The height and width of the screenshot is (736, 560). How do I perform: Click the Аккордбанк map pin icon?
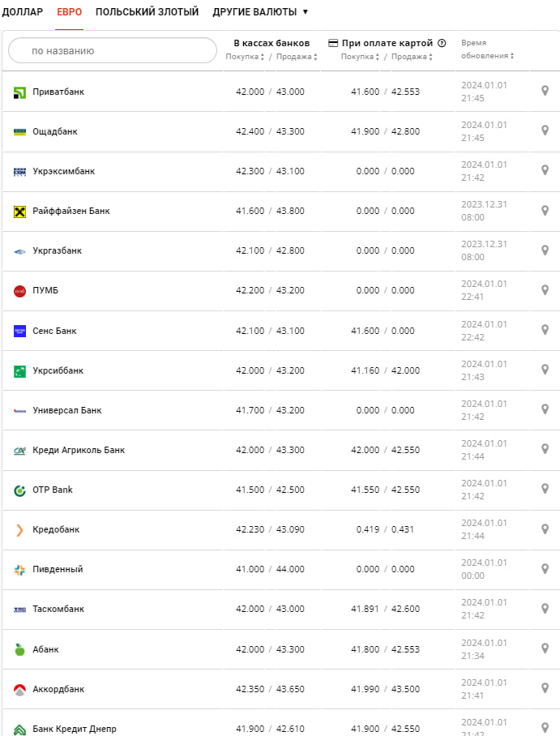coord(545,688)
